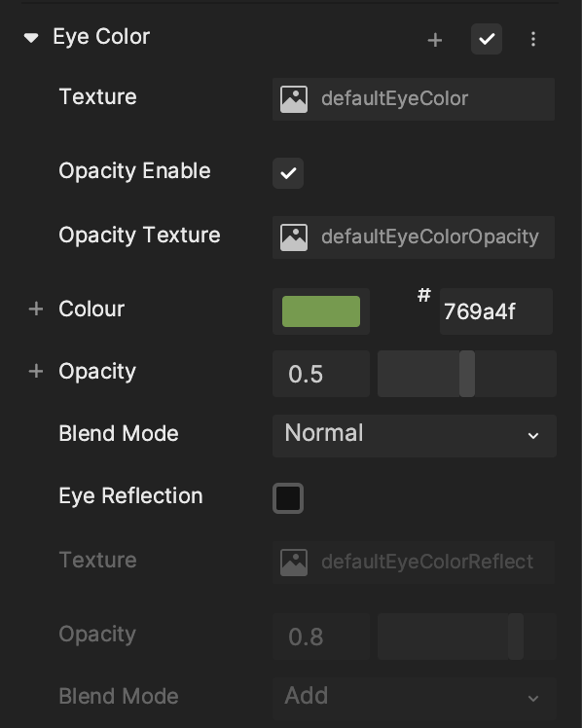This screenshot has height=728, width=582.
Task: Collapse the Eye Color section triangle
Action: pos(31,38)
